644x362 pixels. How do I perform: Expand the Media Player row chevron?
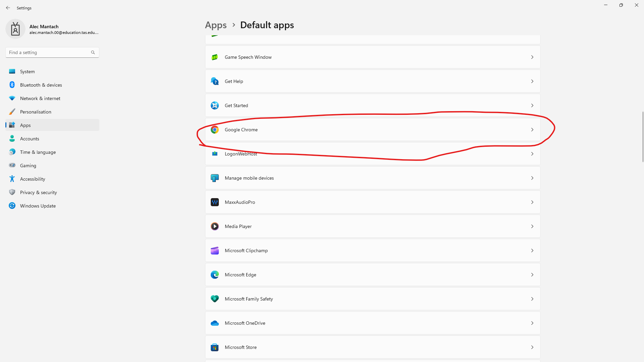pos(532,226)
